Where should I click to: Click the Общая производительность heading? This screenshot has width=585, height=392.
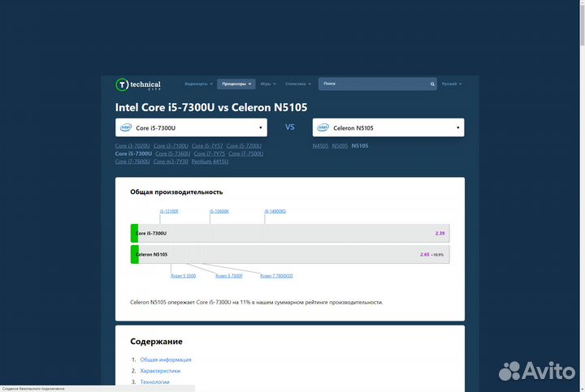176,192
